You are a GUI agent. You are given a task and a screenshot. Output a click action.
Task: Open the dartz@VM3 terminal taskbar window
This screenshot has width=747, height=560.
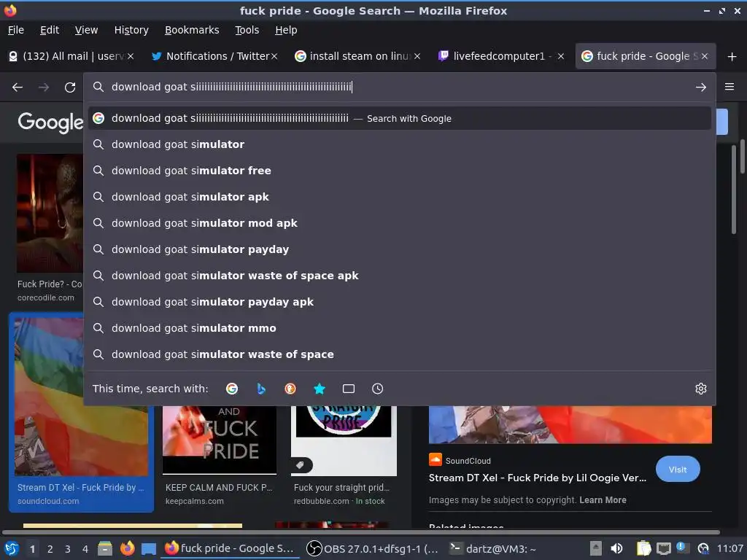click(x=492, y=548)
